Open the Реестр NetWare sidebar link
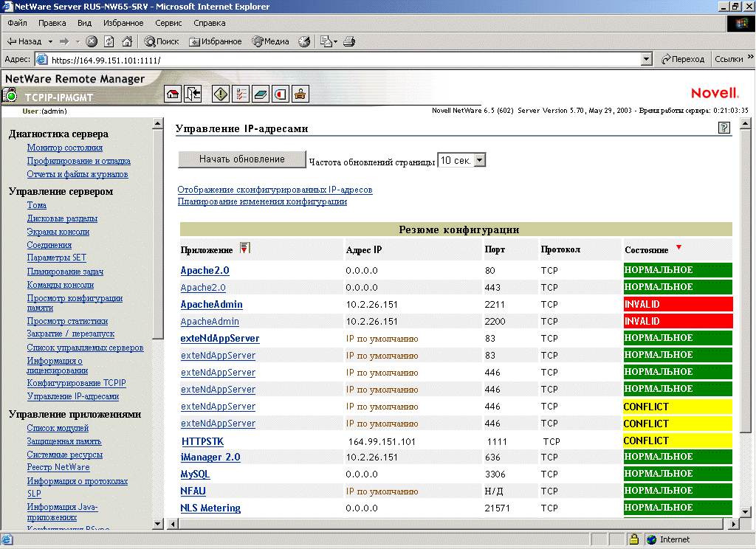 (58, 467)
